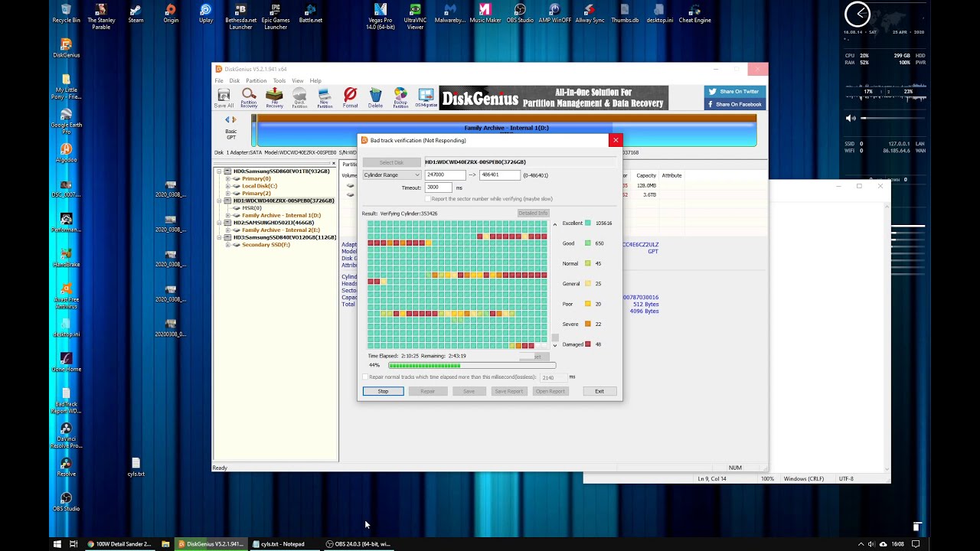
Task: Expand the HD1:WDCWD40EZRX tree node
Action: [x=219, y=201]
